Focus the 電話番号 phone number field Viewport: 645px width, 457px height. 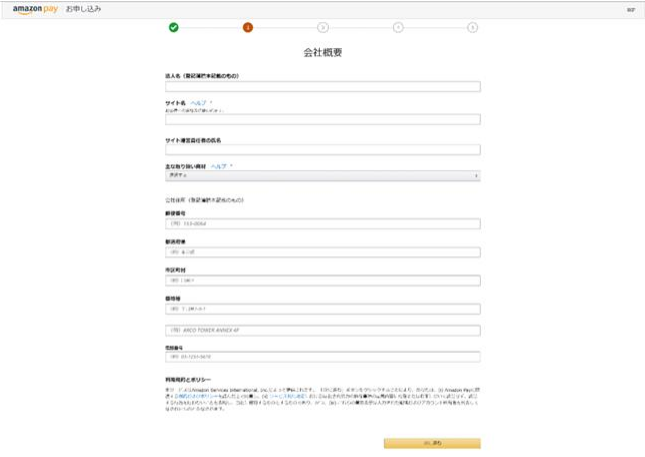tap(322, 357)
